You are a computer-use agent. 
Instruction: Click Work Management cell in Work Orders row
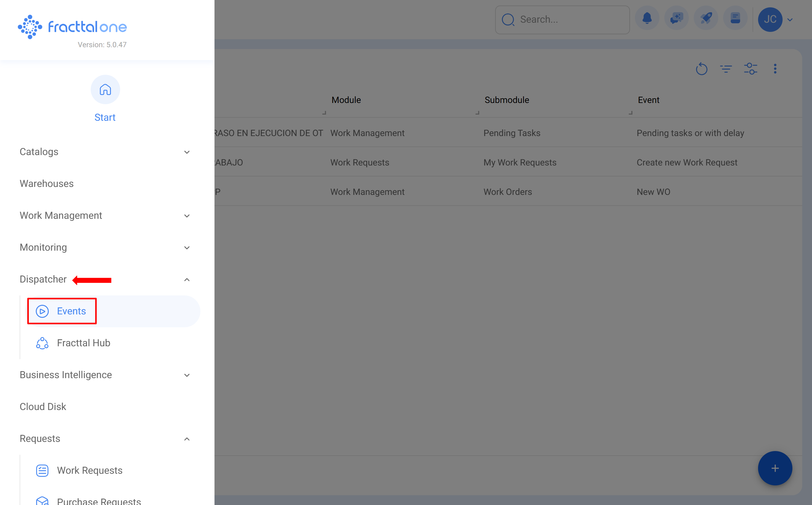coord(367,192)
